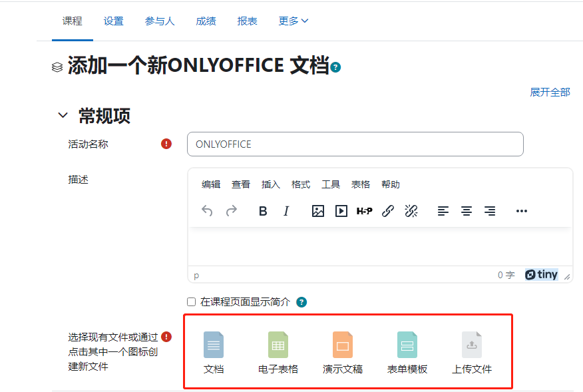
Task: Create a new 文档 document file
Action: pyautogui.click(x=214, y=352)
